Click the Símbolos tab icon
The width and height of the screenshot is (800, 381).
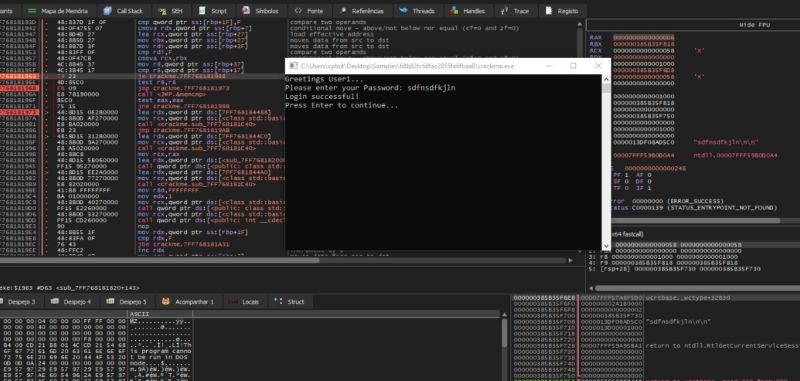coord(246,11)
